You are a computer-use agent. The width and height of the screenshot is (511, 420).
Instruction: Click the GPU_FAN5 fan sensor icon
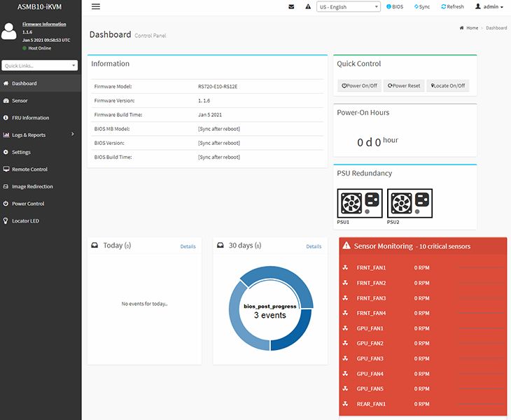(x=345, y=388)
